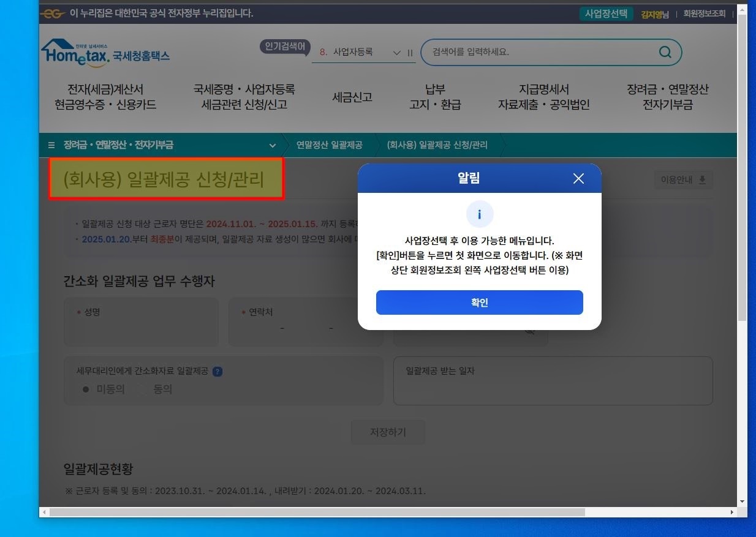Click the vertical scrollbar down arrow

click(743, 501)
